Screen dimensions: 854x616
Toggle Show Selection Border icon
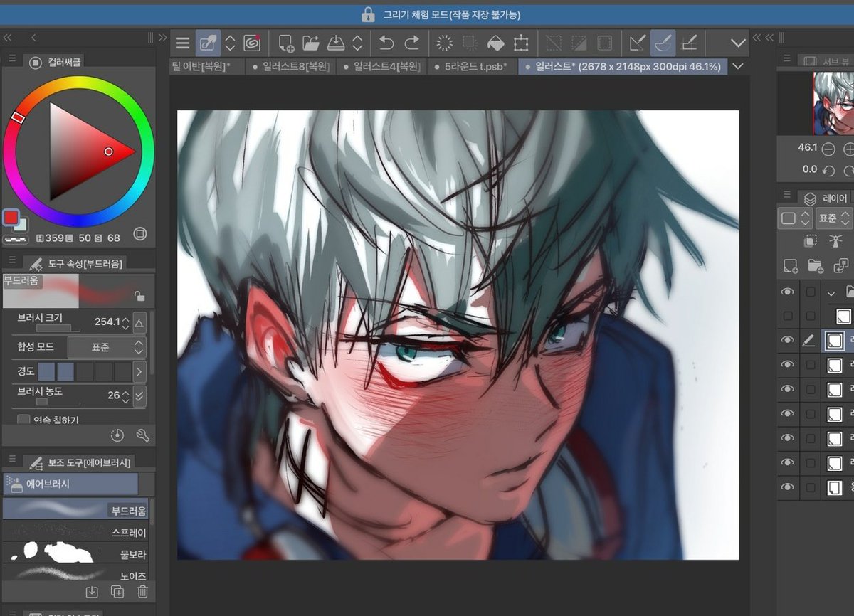coord(605,43)
